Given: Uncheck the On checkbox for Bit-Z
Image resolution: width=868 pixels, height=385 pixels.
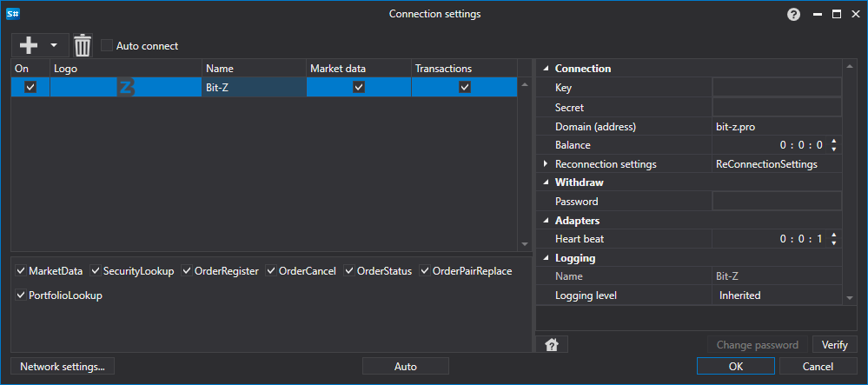Looking at the screenshot, I should (x=30, y=87).
